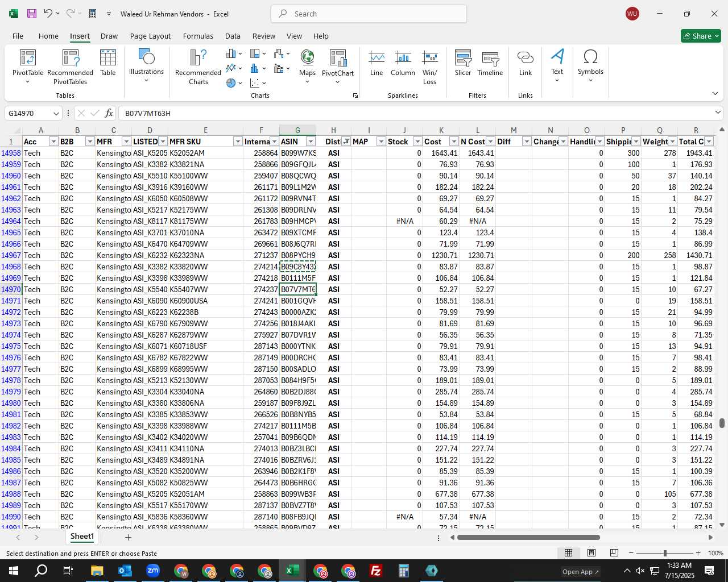Insert a statistic histogram chart
Viewport: 728px width, 582px height.
tap(258, 68)
